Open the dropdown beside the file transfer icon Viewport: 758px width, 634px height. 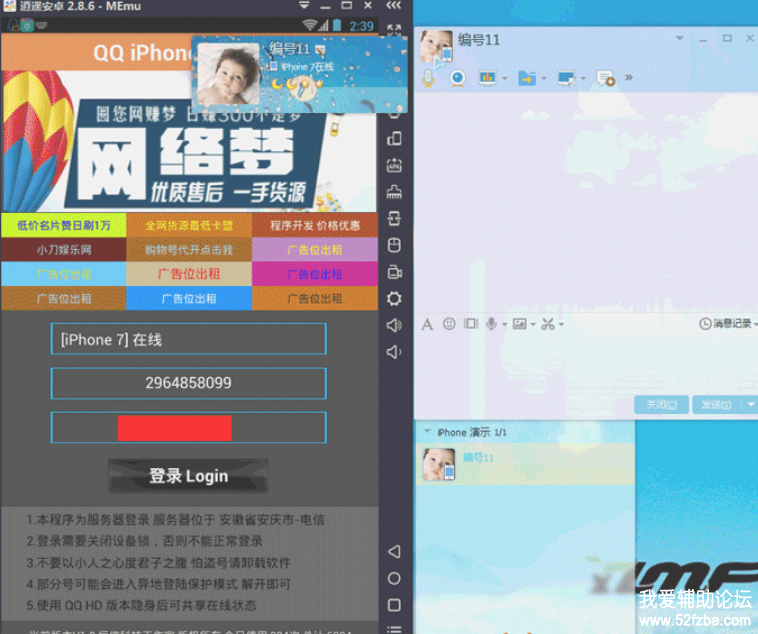pyautogui.click(x=544, y=78)
